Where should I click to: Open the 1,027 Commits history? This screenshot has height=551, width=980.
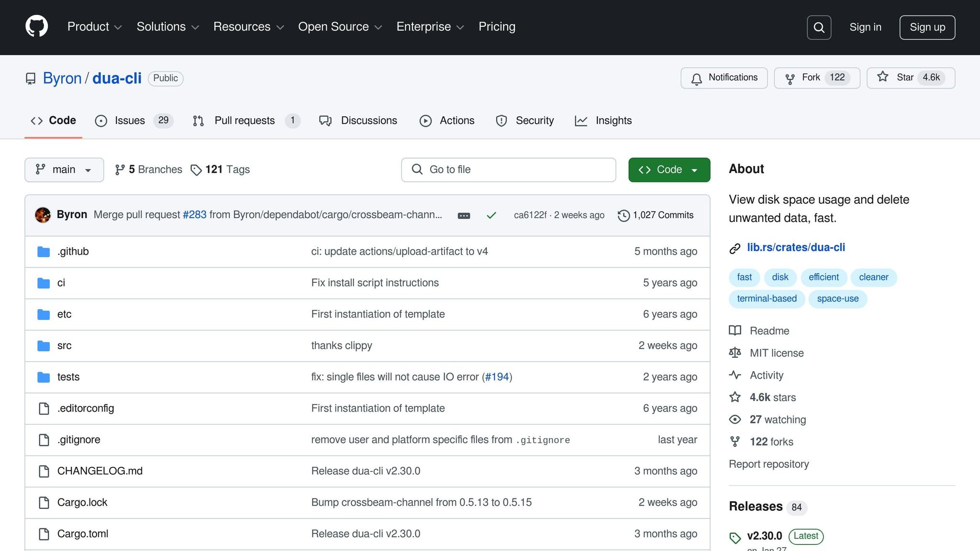click(x=656, y=215)
